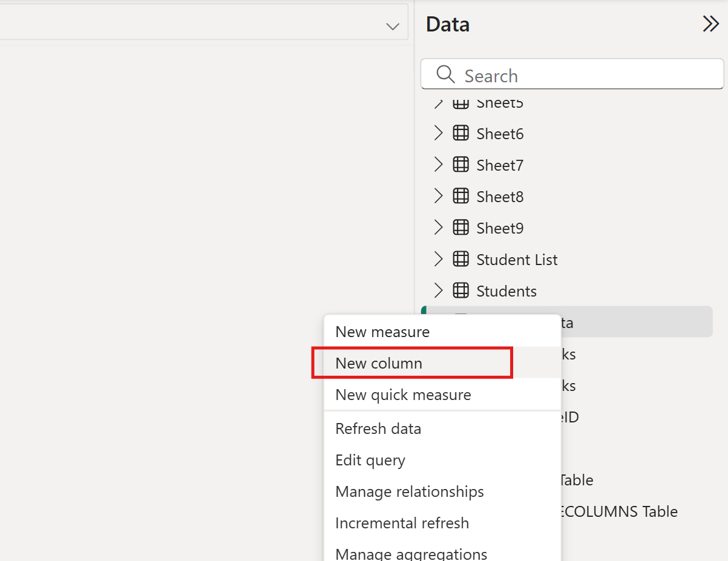Expand the Sheet9 table node
Viewport: 728px width, 561px height.
[438, 228]
